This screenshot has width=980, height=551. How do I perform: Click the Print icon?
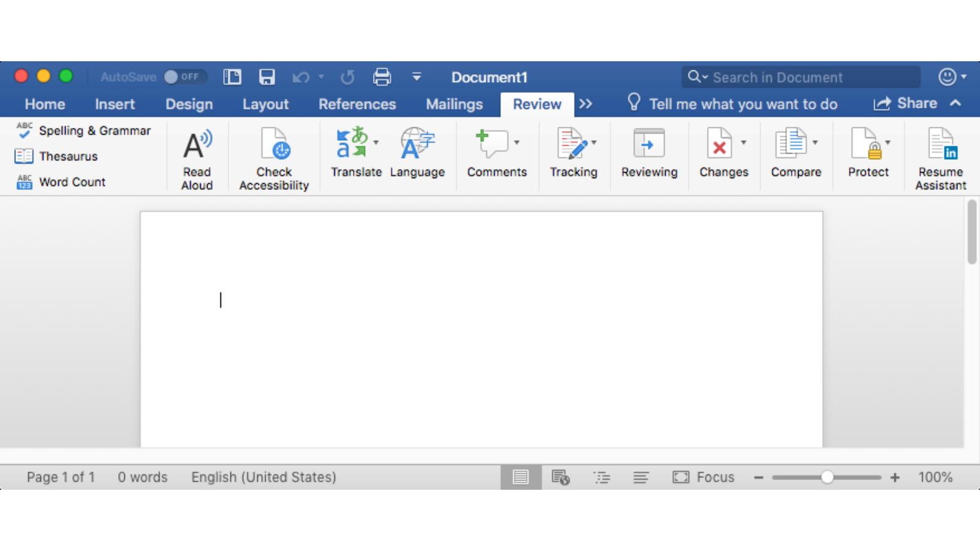click(x=382, y=77)
